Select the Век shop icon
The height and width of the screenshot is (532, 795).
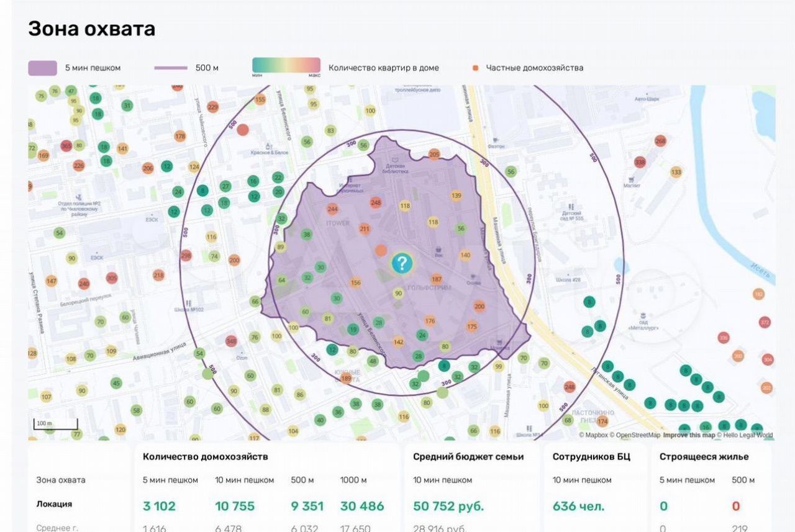[438, 251]
